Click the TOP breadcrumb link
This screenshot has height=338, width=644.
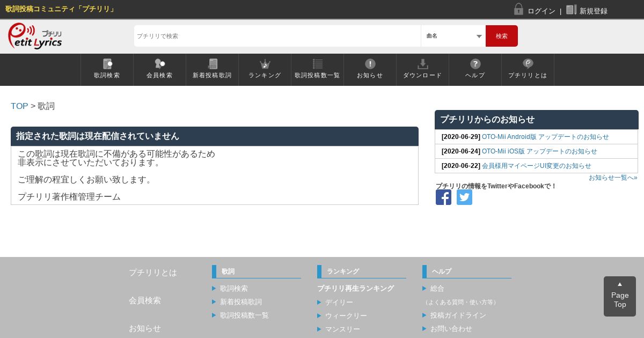19,106
